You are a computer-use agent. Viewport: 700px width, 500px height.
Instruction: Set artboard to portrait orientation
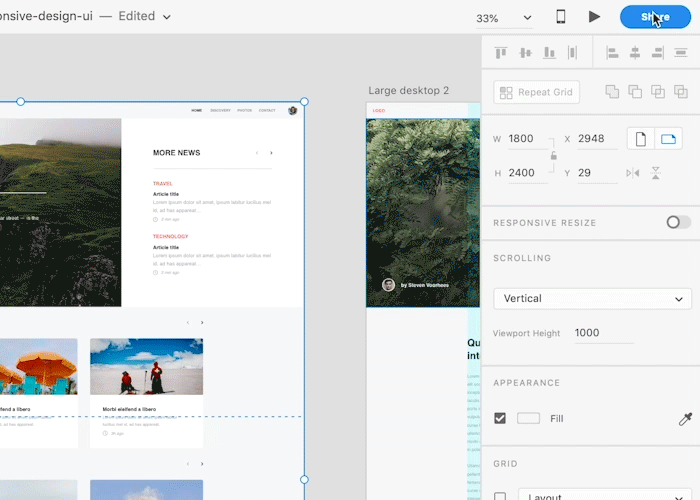641,139
